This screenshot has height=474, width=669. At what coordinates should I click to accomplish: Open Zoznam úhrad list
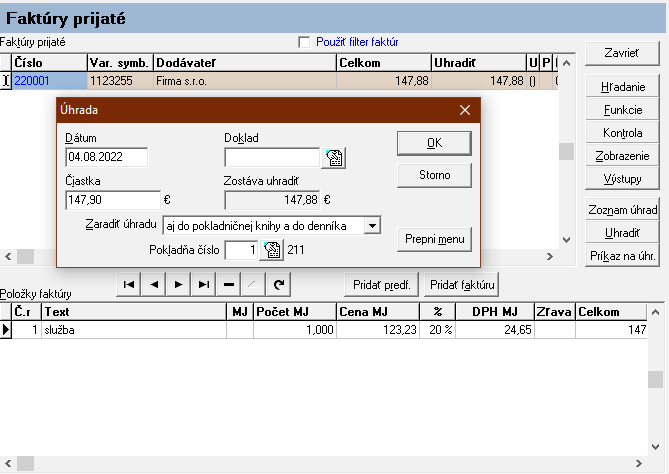622,210
